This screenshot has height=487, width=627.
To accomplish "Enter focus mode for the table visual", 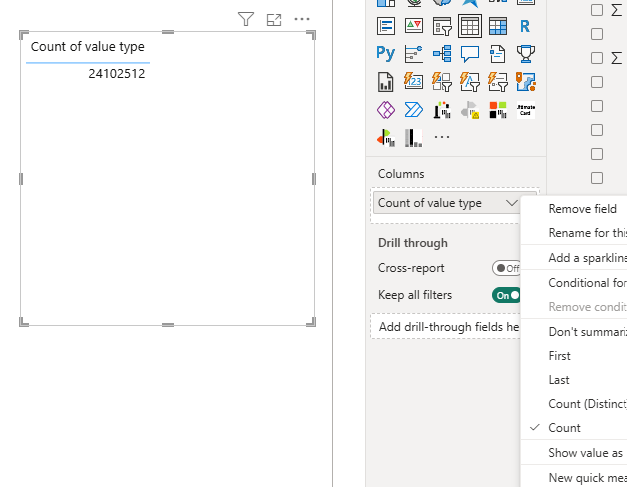I will (x=274, y=19).
